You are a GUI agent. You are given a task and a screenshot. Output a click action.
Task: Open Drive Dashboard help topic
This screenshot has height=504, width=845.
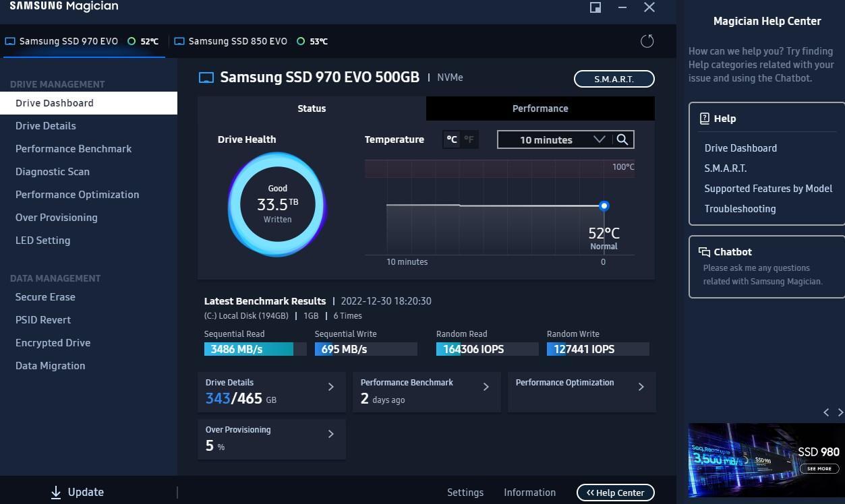click(x=740, y=148)
